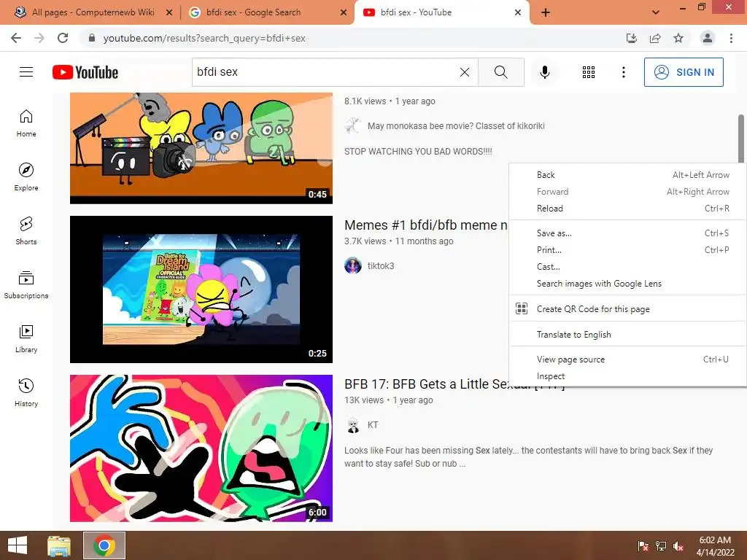Open the tiktok3 channel avatar
This screenshot has width=747, height=560.
click(353, 265)
